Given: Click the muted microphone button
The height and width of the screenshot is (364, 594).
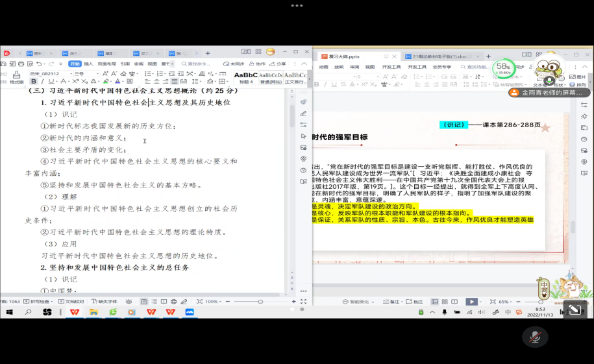Looking at the screenshot, I should (535, 337).
